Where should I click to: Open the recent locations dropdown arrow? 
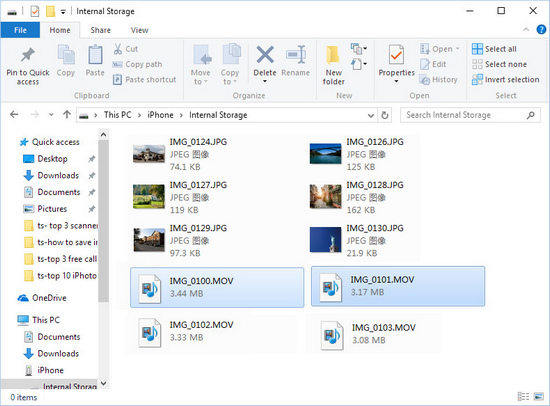[51, 115]
